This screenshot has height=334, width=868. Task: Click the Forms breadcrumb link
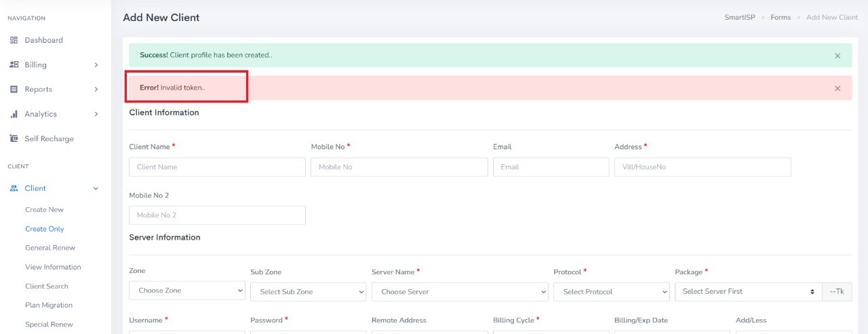click(x=781, y=17)
